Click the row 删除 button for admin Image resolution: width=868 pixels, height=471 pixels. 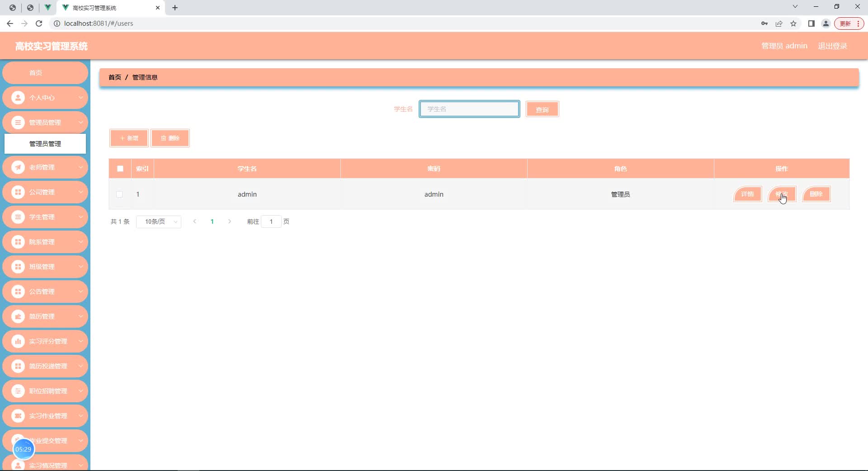816,194
